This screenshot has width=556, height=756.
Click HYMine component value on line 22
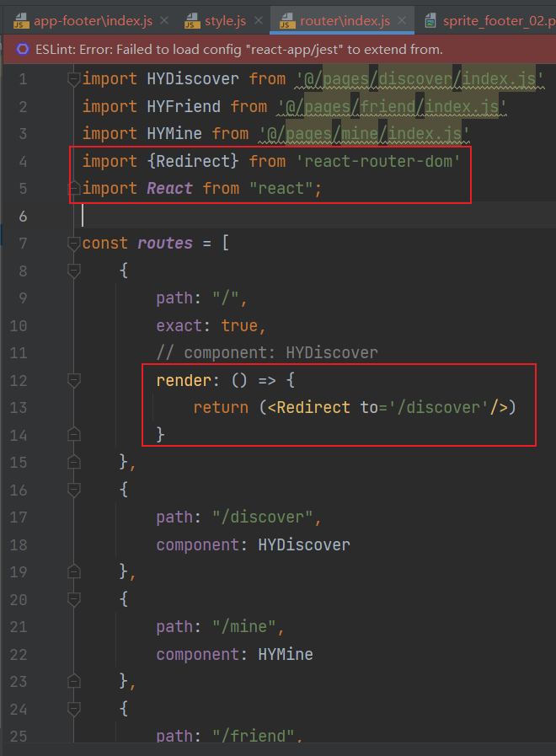click(286, 654)
